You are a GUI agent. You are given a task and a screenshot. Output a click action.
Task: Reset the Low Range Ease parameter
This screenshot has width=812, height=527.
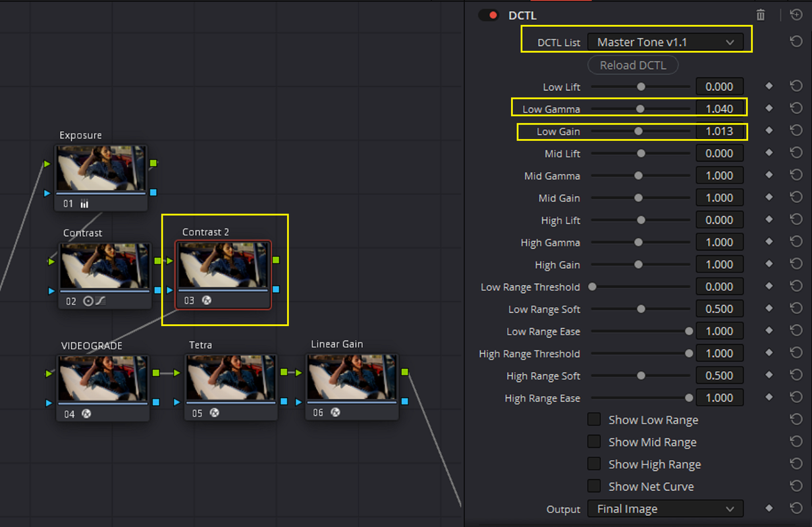(796, 331)
